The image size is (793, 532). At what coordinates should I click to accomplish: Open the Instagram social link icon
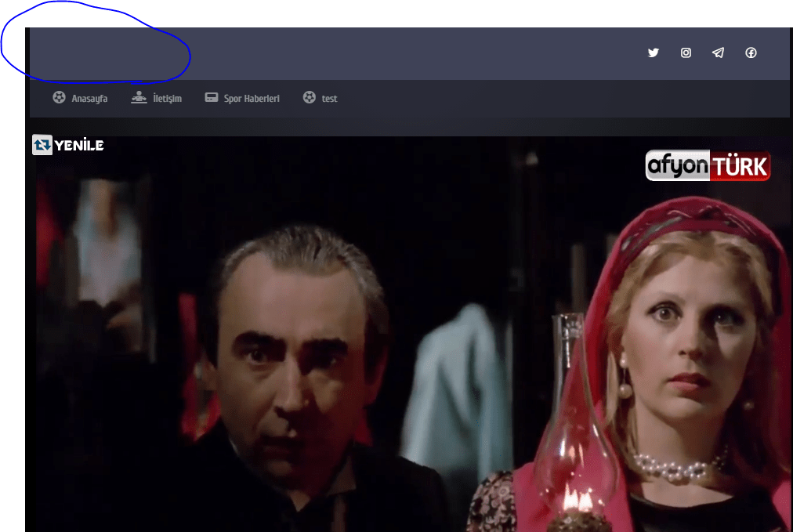686,52
